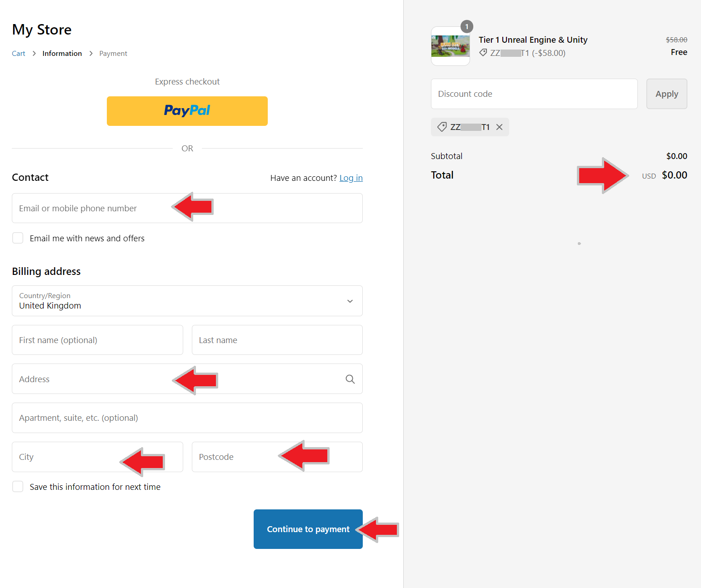
Task: Click the tag icon under the product title
Action: point(483,53)
